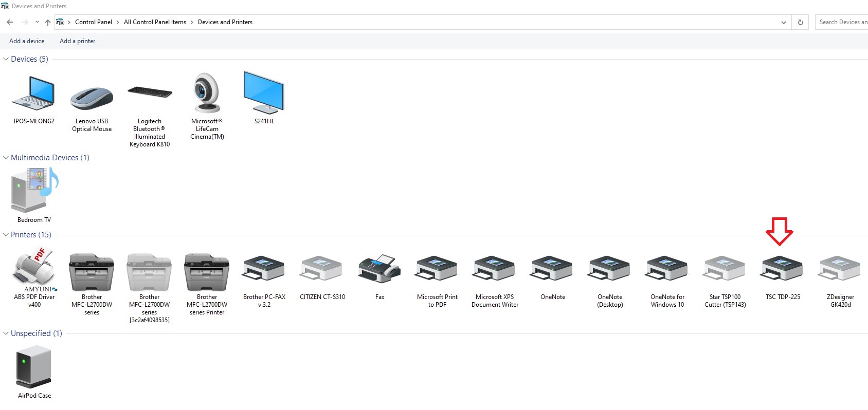Click Add a device in the toolbar
868x410 pixels.
pos(27,41)
